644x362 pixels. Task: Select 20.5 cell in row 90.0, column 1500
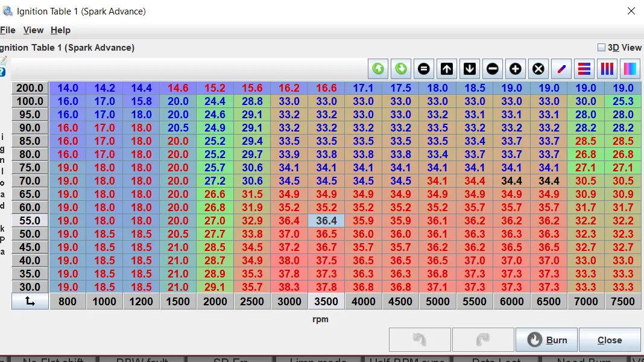coord(178,128)
